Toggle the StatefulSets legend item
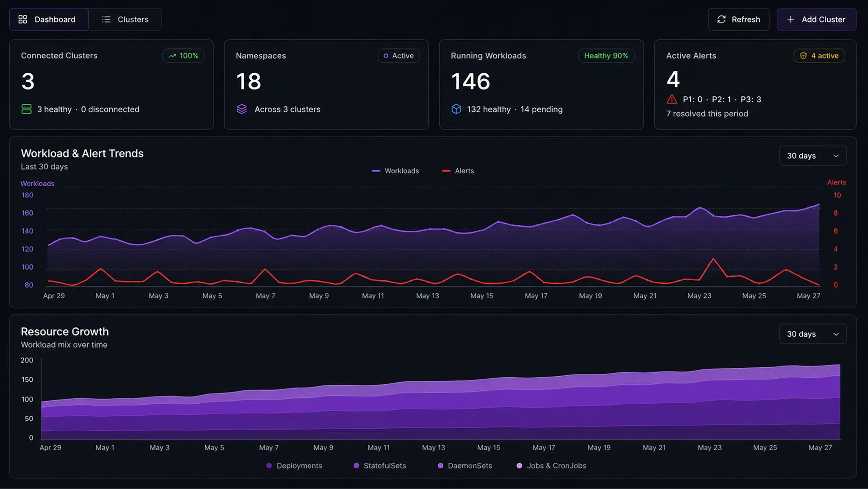This screenshot has width=868, height=489. click(380, 465)
